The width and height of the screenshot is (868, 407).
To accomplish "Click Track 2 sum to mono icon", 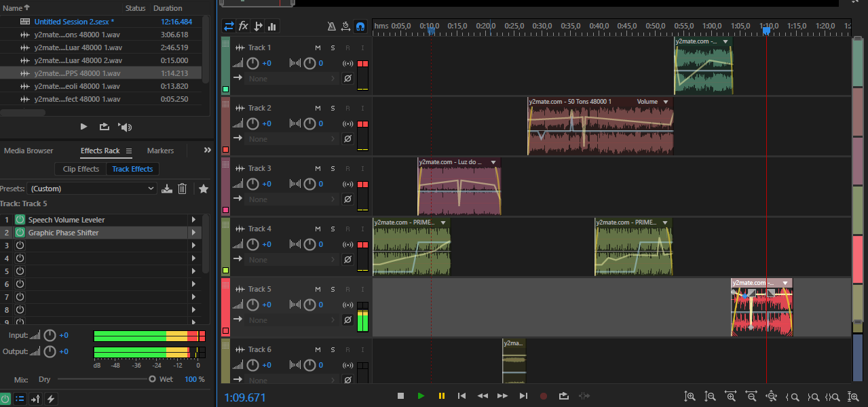I will [x=347, y=124].
